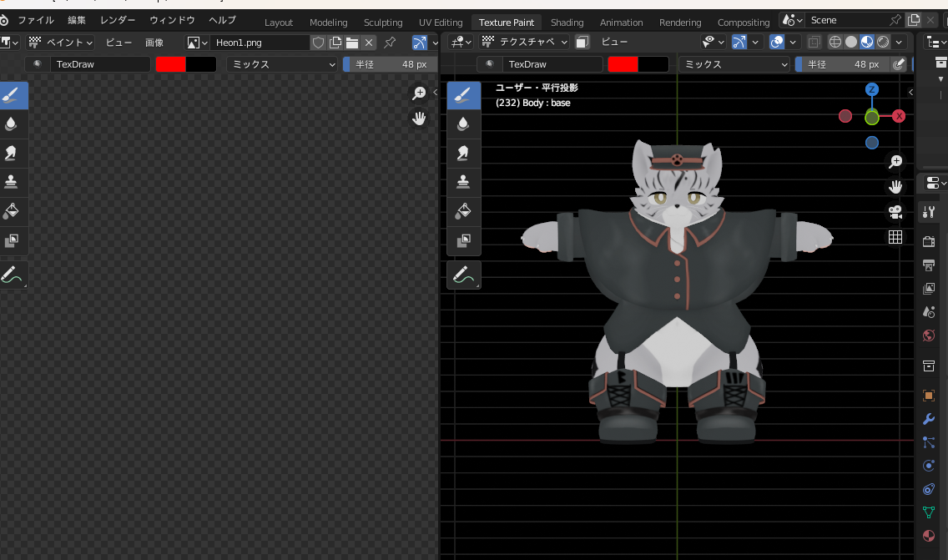Viewport: 948px width, 560px height.
Task: Toggle the pin image icon in image editor
Action: (x=390, y=43)
